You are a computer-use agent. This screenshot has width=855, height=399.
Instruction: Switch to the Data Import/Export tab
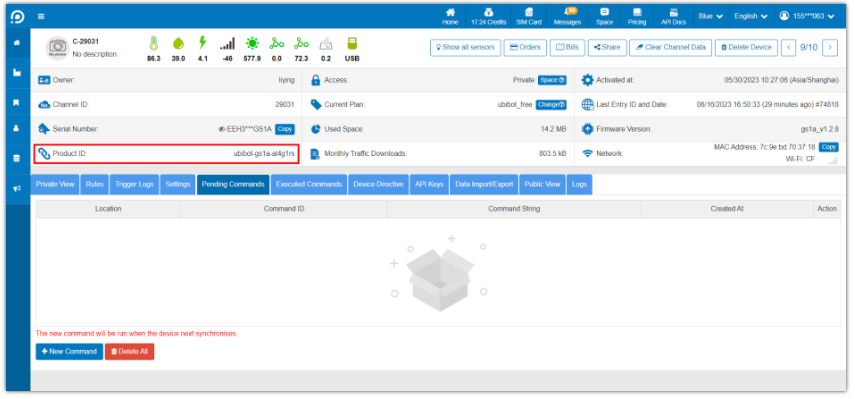(x=484, y=184)
